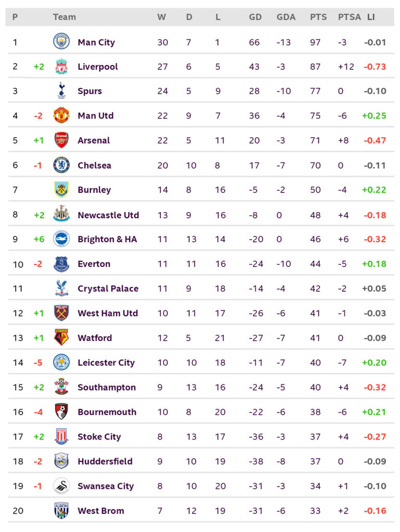Viewport: 400px width, 532px height.
Task: Open the Huddersfield team name
Action: click(x=105, y=461)
